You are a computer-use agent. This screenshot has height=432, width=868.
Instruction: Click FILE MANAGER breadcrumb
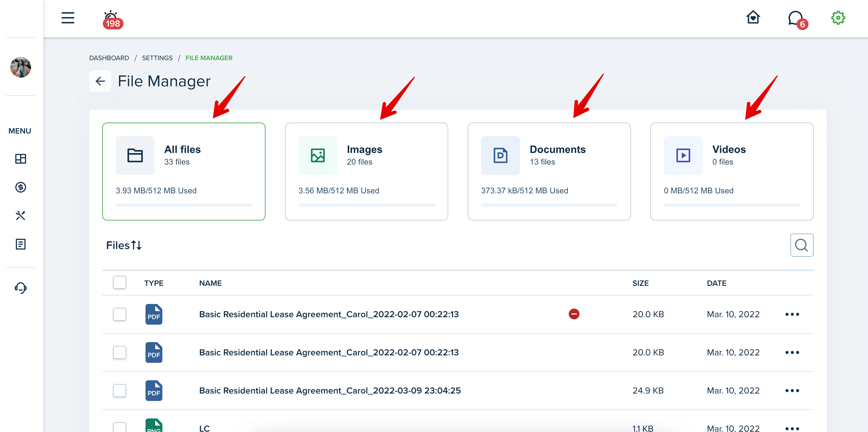click(209, 58)
